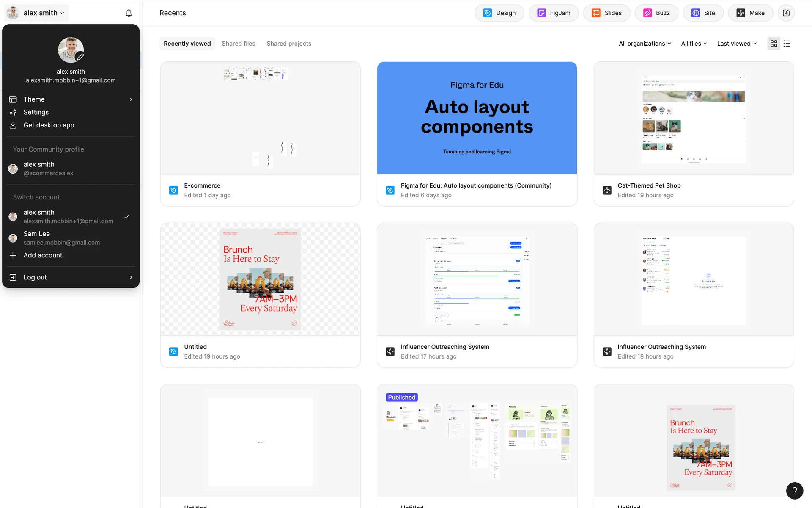
Task: Open the All organizations dropdown
Action: [645, 44]
